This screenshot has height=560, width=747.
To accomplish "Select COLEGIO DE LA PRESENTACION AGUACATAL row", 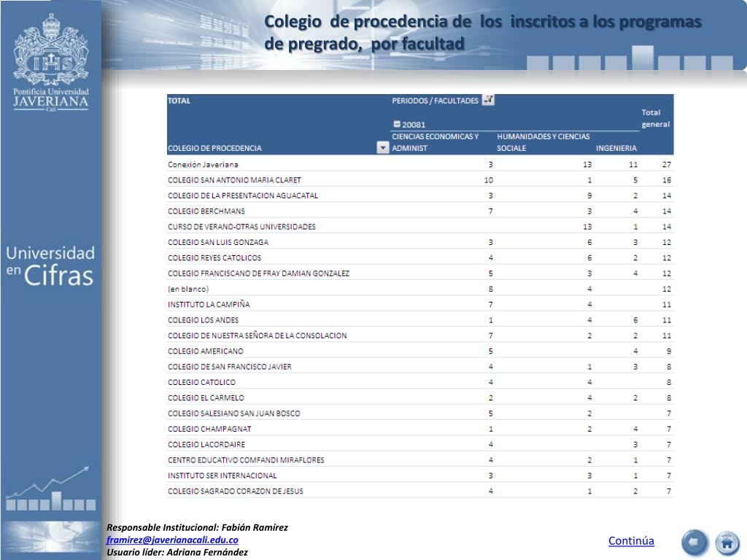I will 420,195.
